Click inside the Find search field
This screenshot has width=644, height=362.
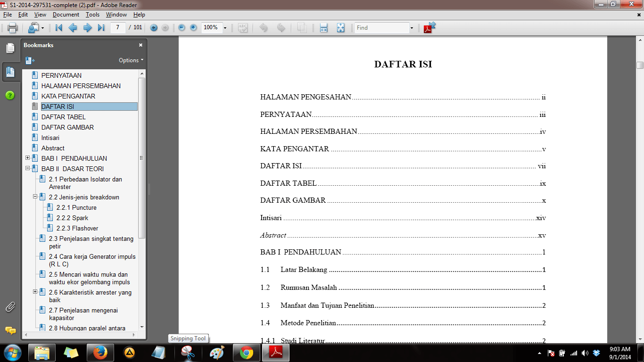382,28
